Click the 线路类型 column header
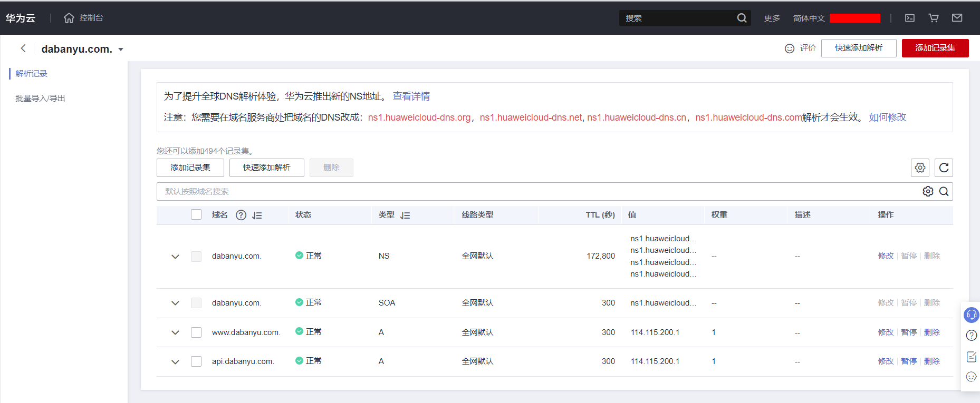 click(x=478, y=215)
